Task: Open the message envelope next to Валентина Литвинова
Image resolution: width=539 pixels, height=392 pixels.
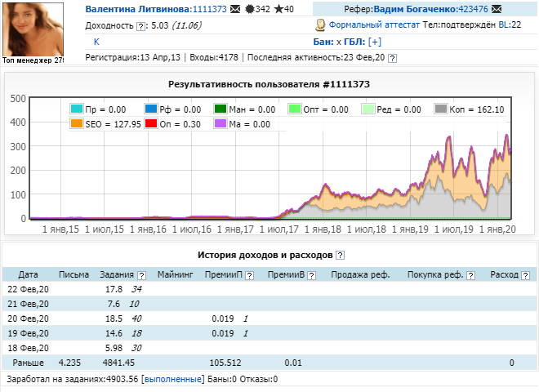Action: point(235,9)
